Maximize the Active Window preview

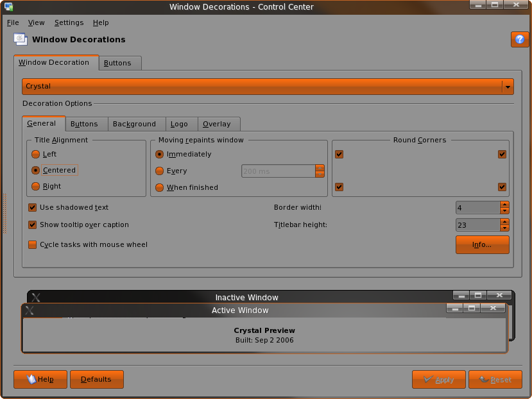point(472,308)
